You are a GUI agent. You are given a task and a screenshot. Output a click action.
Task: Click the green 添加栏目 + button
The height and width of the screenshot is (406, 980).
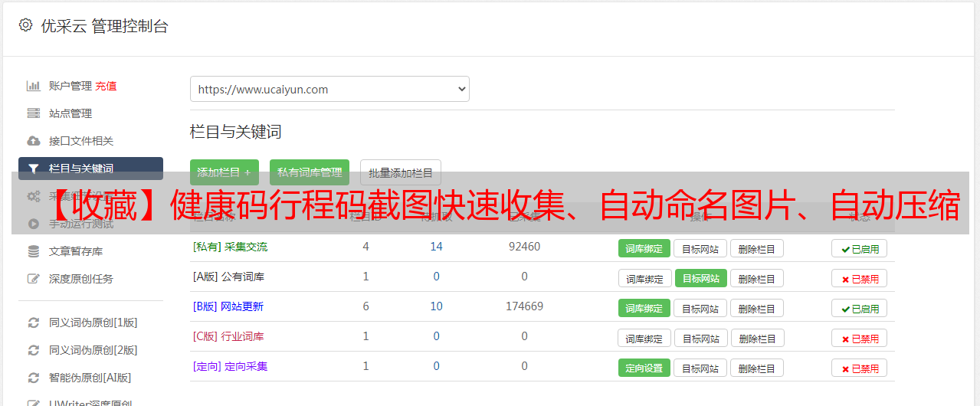point(224,172)
